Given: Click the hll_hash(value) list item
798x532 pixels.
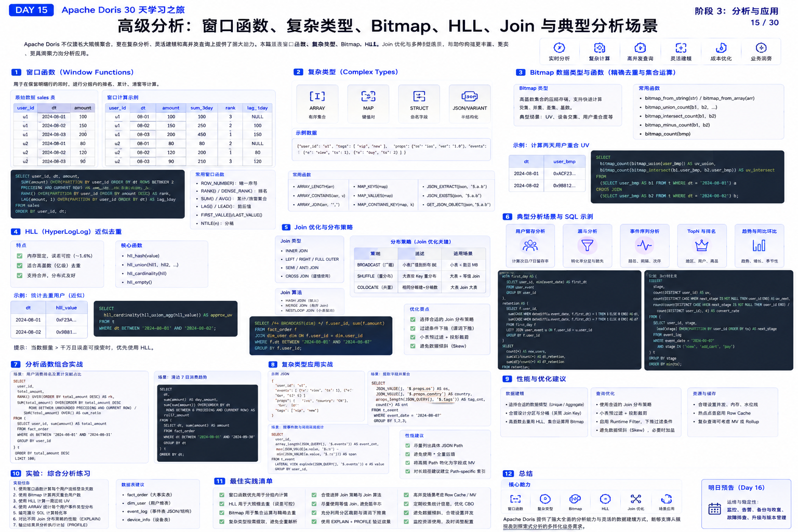Looking at the screenshot, I should (143, 256).
